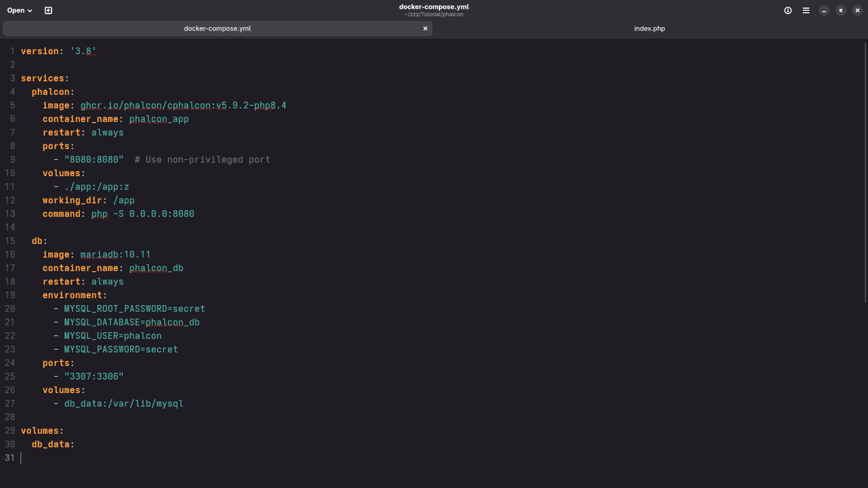Image resolution: width=868 pixels, height=488 pixels.
Task: Click the services: key text
Action: (x=45, y=78)
